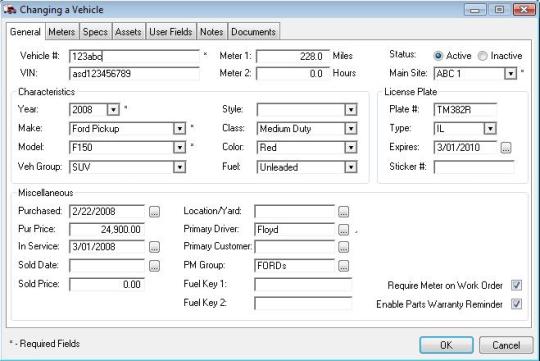This screenshot has height=361, width=540.
Task: Open the Assets tab
Action: coord(128,32)
